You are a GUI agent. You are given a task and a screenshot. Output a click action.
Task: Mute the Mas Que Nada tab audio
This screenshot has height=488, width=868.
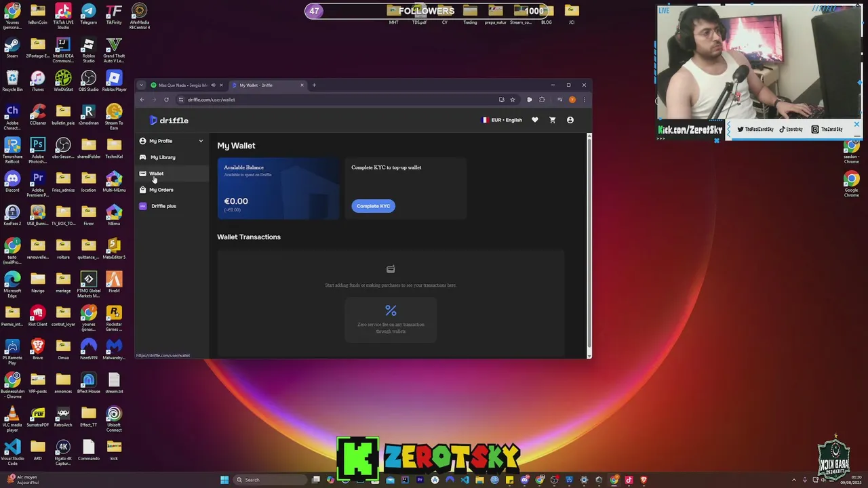(213, 85)
